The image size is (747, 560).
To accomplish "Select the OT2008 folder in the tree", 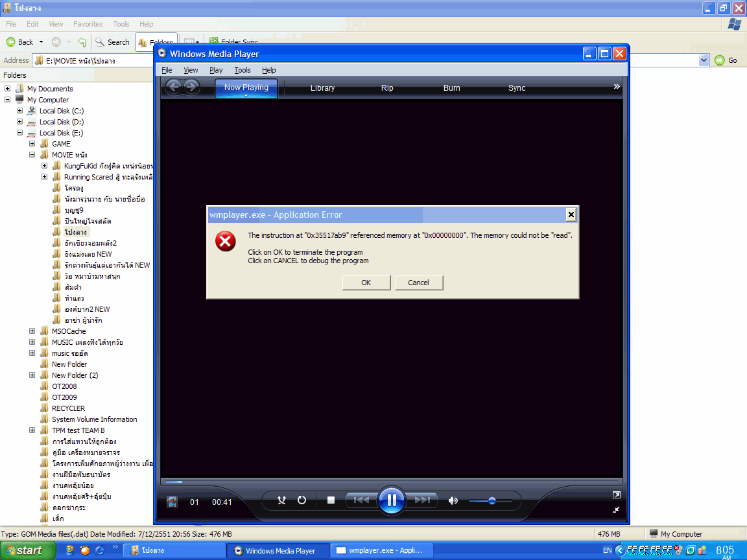I will pyautogui.click(x=64, y=386).
